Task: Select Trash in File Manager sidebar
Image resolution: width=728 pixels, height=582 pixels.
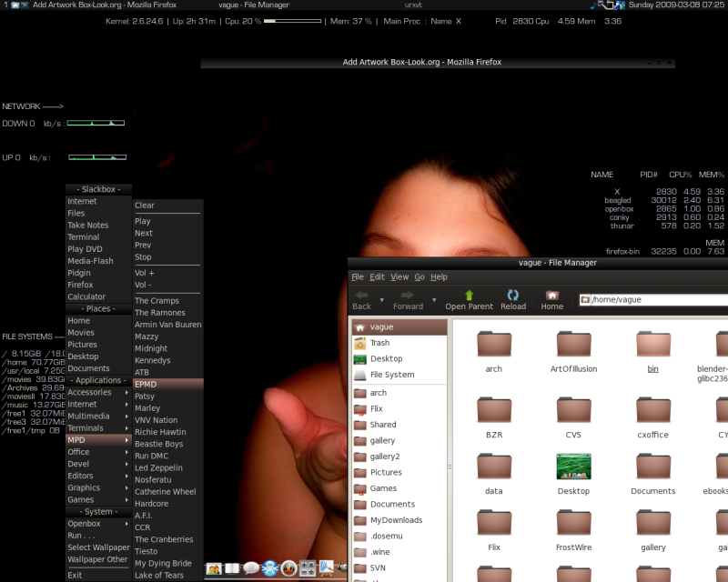Action: pyautogui.click(x=399, y=343)
